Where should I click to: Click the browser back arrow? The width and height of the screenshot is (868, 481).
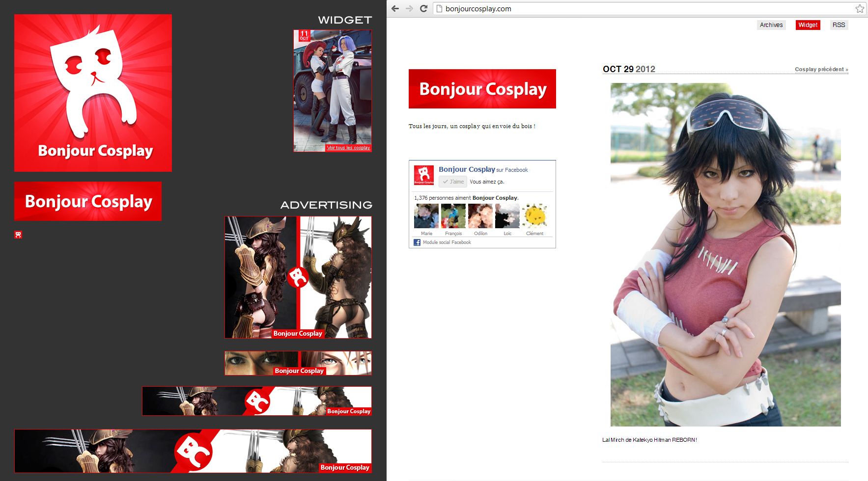pos(395,8)
